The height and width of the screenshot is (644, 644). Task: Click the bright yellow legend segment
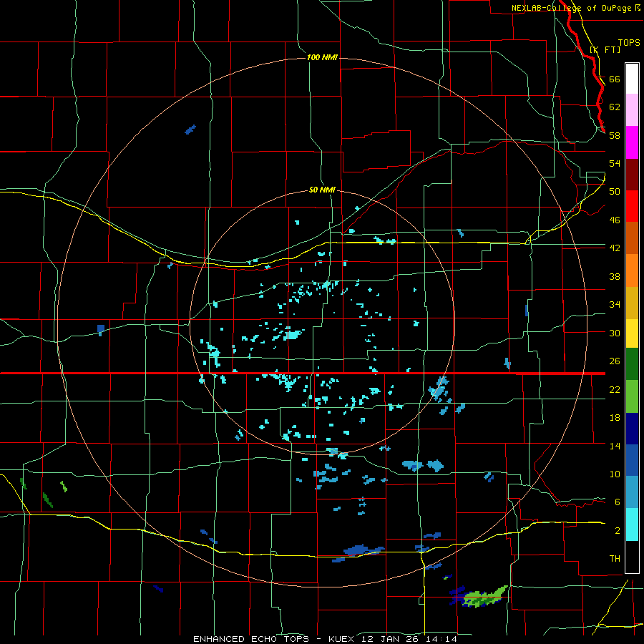pos(632,333)
